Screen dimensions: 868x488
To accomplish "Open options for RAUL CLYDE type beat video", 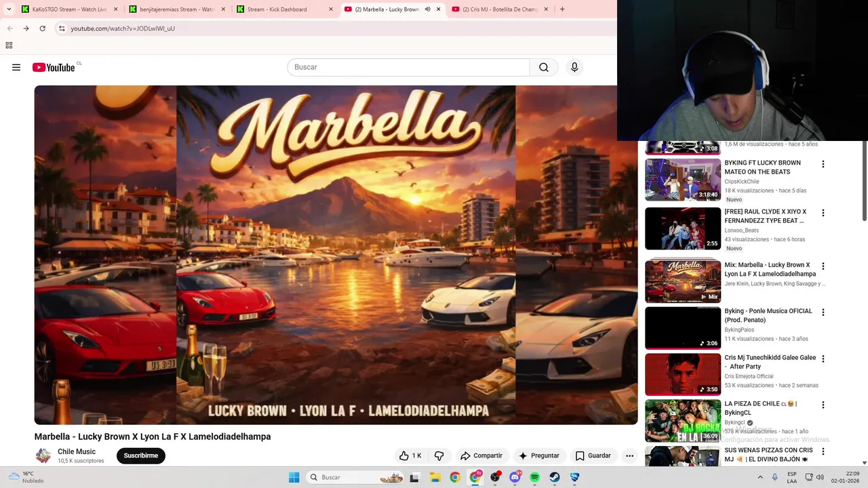I will (823, 213).
